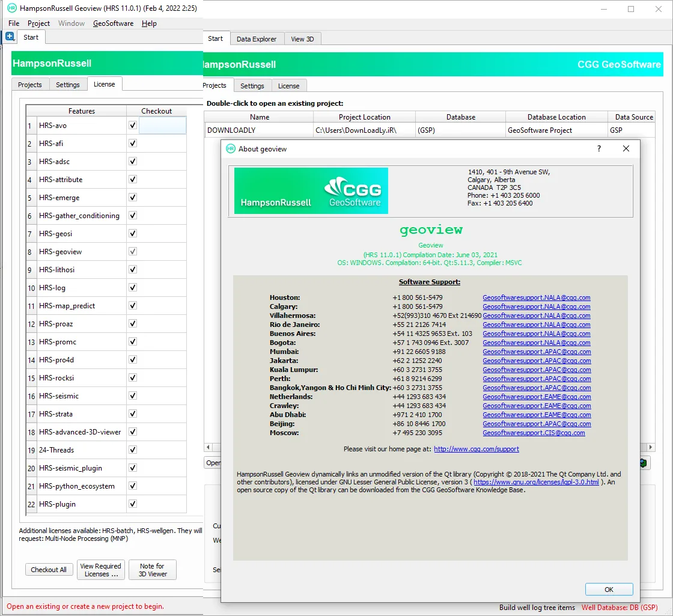Image resolution: width=673 pixels, height=616 pixels.
Task: Click the HampsonRussell logo icon in title bar
Action: pyautogui.click(x=11, y=8)
